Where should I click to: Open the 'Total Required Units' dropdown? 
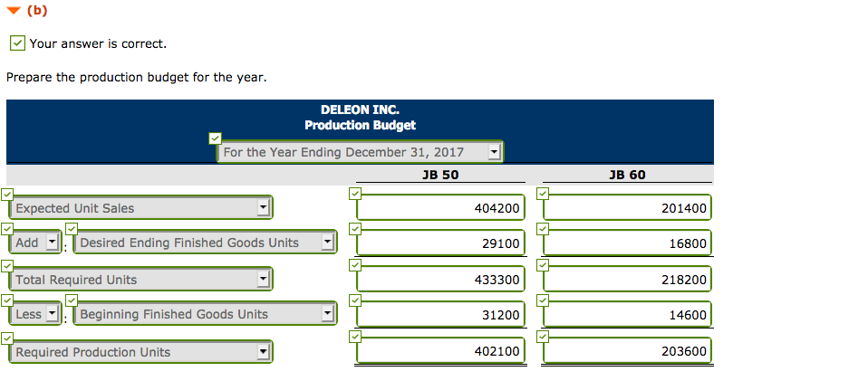tap(140, 280)
